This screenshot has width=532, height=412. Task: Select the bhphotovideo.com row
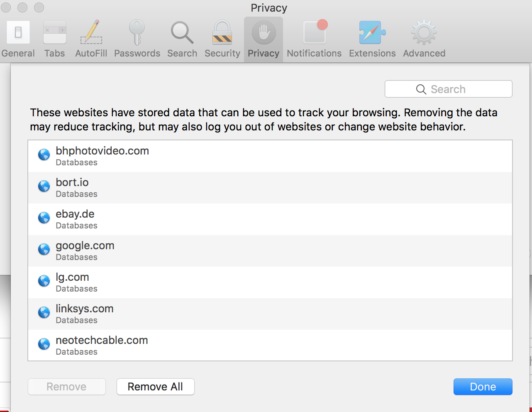point(270,156)
